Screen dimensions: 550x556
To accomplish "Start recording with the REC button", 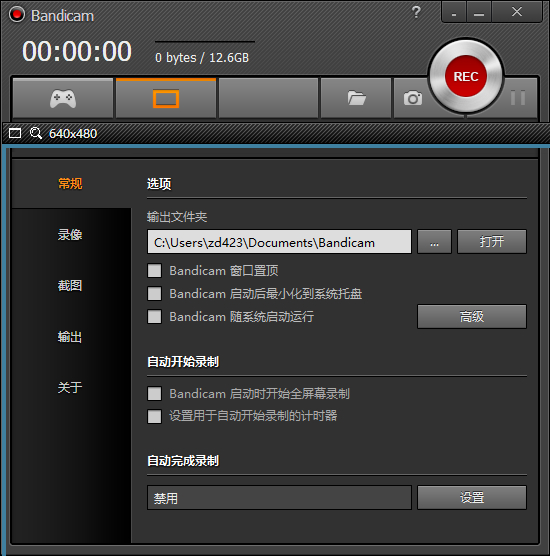I will pyautogui.click(x=466, y=76).
